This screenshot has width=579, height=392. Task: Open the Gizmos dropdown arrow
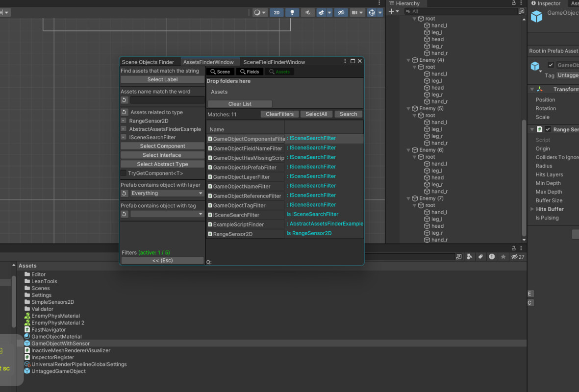[380, 13]
